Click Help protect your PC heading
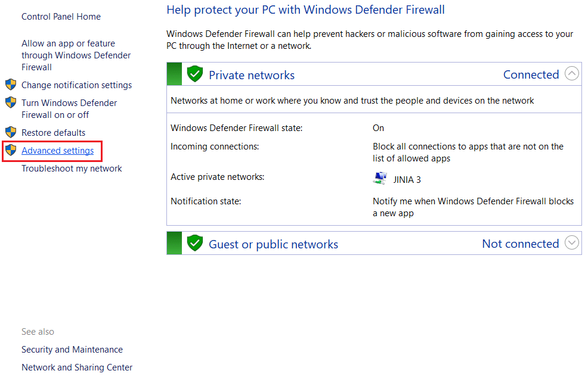Screen dimensions: 588x380 [305, 10]
